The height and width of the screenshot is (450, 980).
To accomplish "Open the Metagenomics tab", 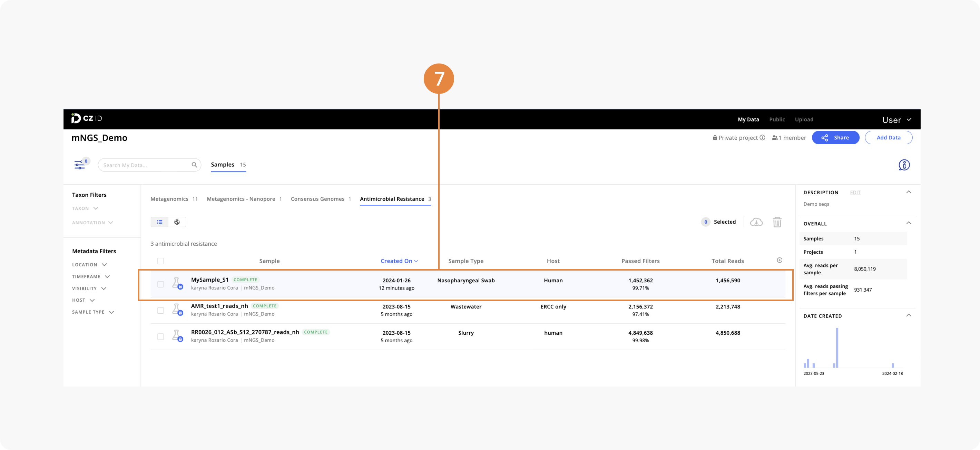I will [174, 199].
